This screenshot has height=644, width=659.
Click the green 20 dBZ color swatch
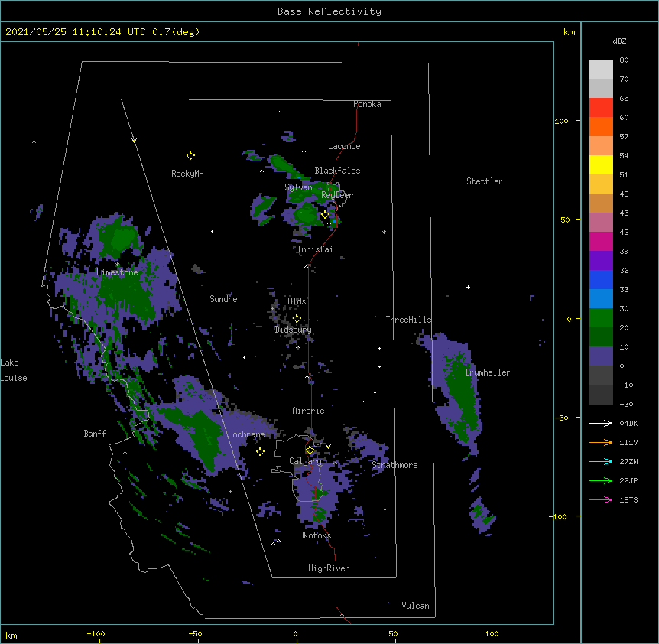pyautogui.click(x=601, y=318)
